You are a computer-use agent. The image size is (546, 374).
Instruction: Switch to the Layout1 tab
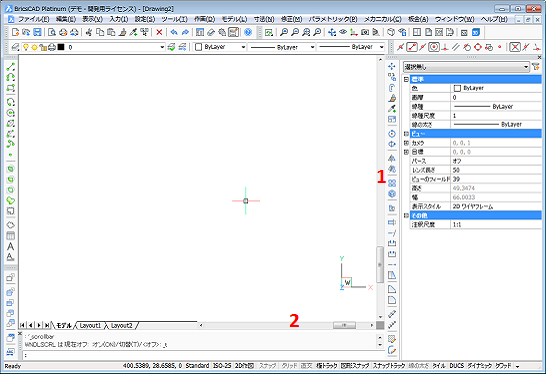pos(90,325)
